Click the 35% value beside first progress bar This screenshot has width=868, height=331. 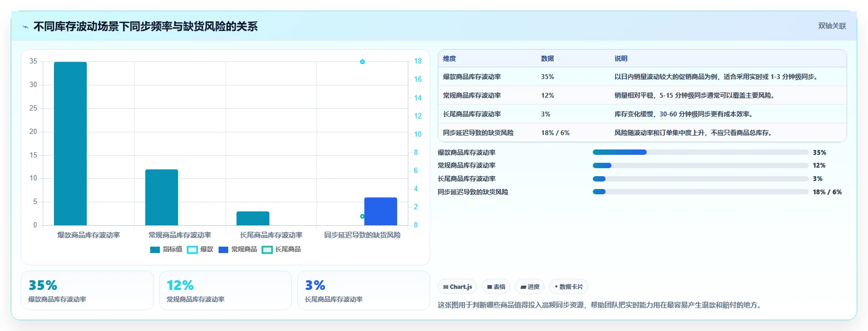(819, 153)
